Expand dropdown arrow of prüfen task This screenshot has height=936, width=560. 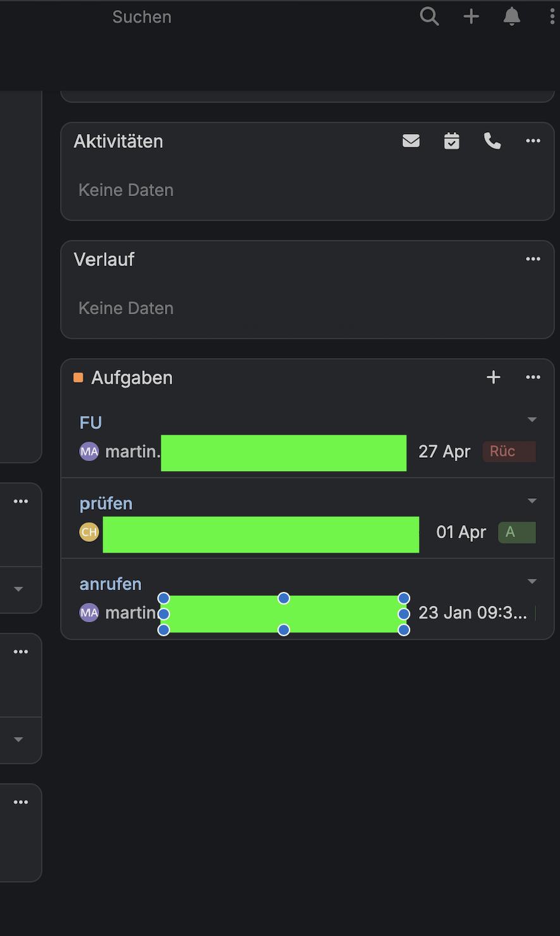[x=532, y=501]
